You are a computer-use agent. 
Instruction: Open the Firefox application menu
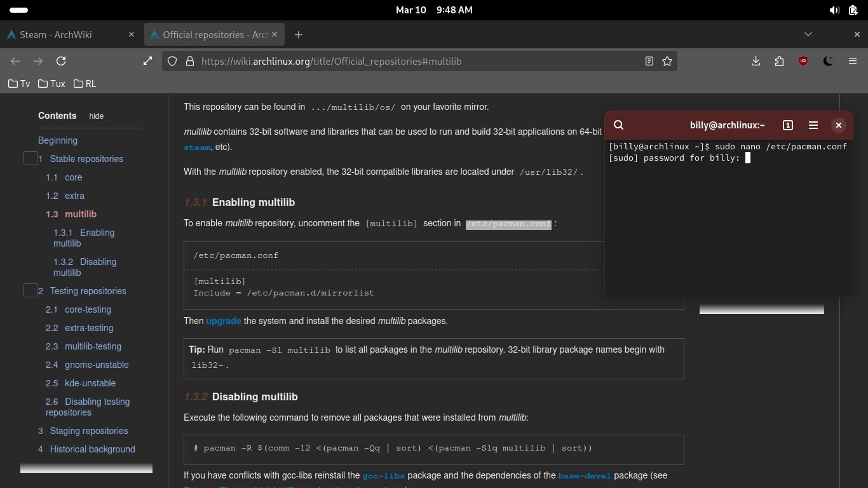[x=852, y=61]
